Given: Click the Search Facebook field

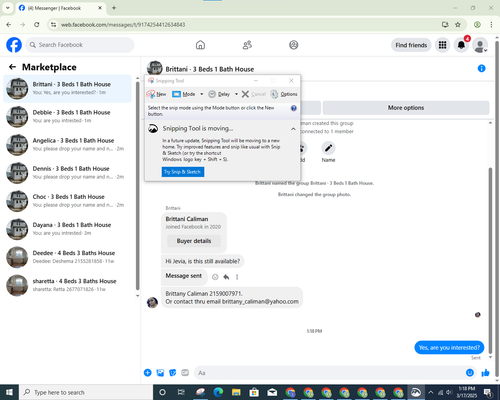Looking at the screenshot, I should [80, 45].
